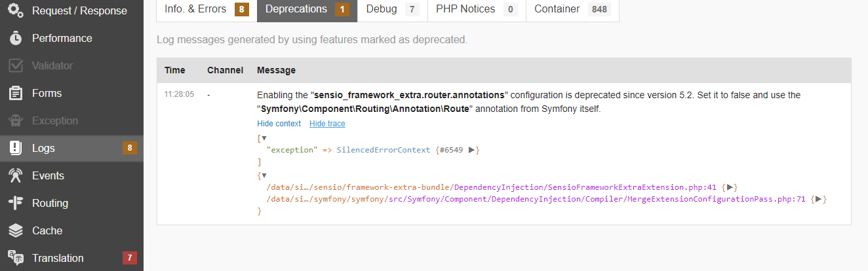Viewport: 868px width, 271px height.
Task: Open Events using the antenna icon
Action: [x=16, y=175]
